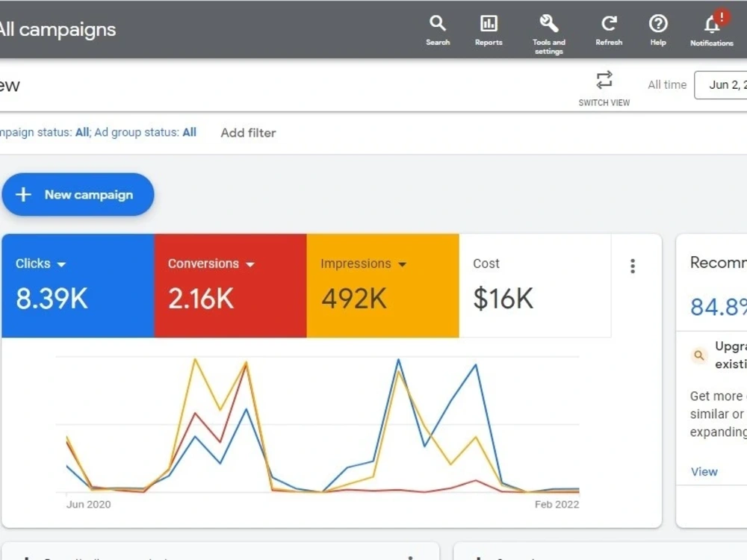The image size is (747, 560).
Task: Click the All time label
Action: 667,85
